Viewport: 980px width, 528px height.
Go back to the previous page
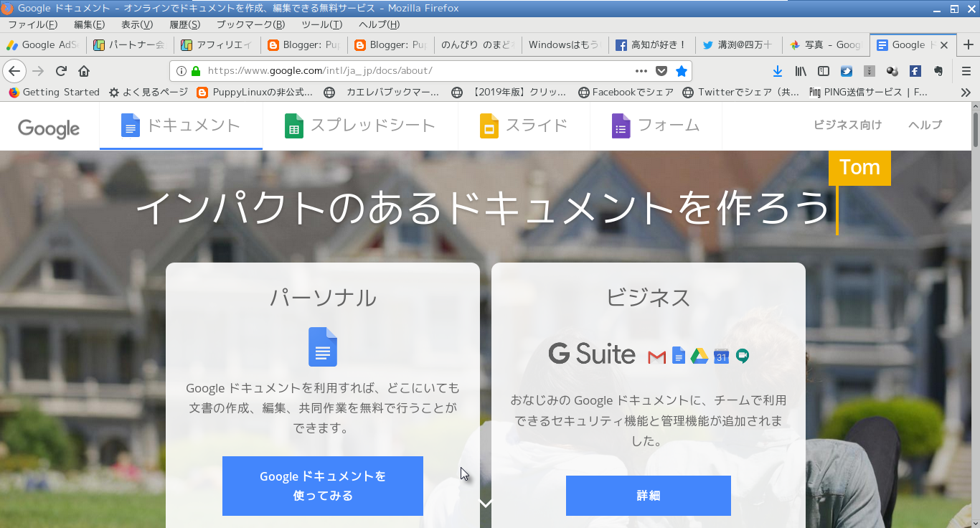(x=14, y=71)
